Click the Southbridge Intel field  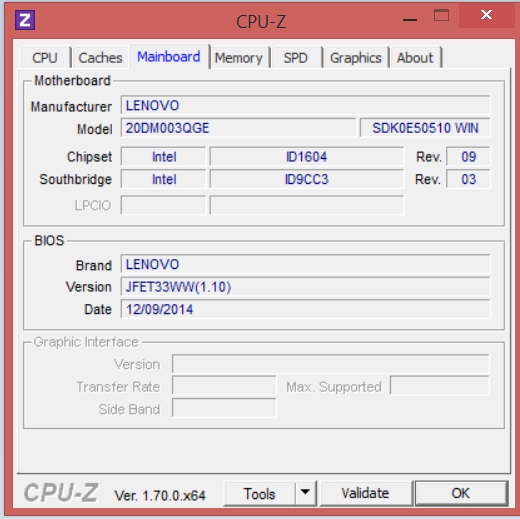(163, 179)
